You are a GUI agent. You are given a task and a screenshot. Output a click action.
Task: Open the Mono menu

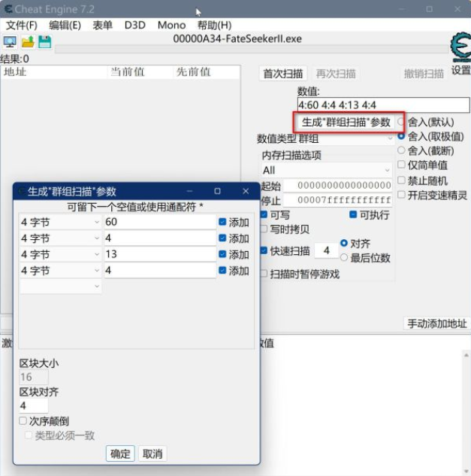pyautogui.click(x=172, y=26)
